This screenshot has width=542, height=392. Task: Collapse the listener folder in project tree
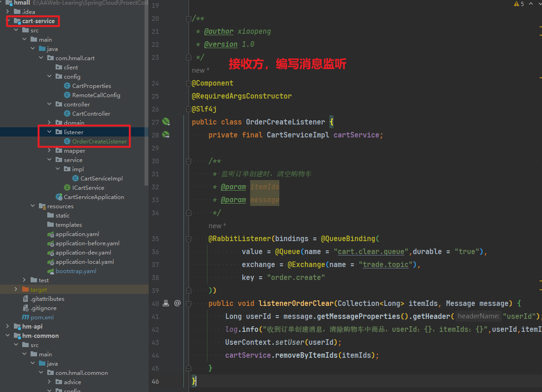coord(50,132)
